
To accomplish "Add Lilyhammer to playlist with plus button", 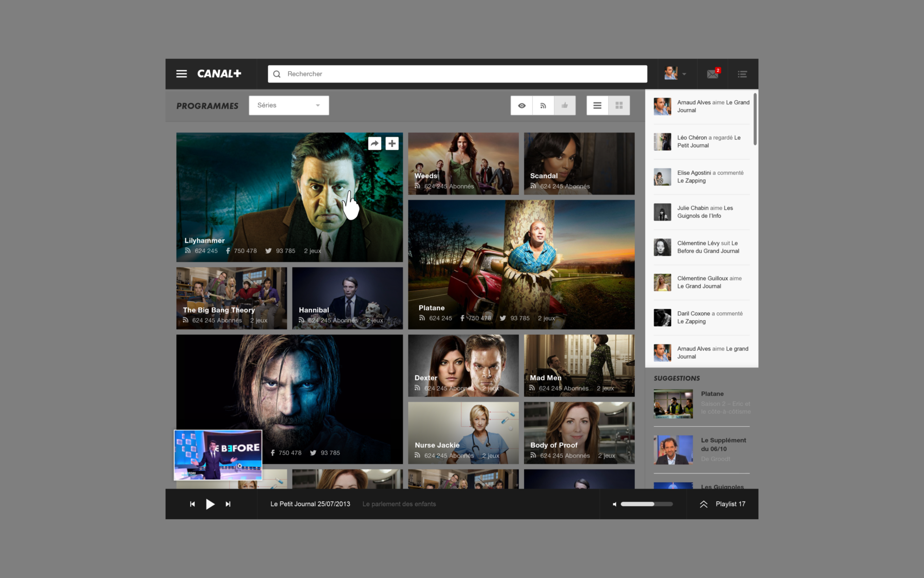I will click(392, 143).
